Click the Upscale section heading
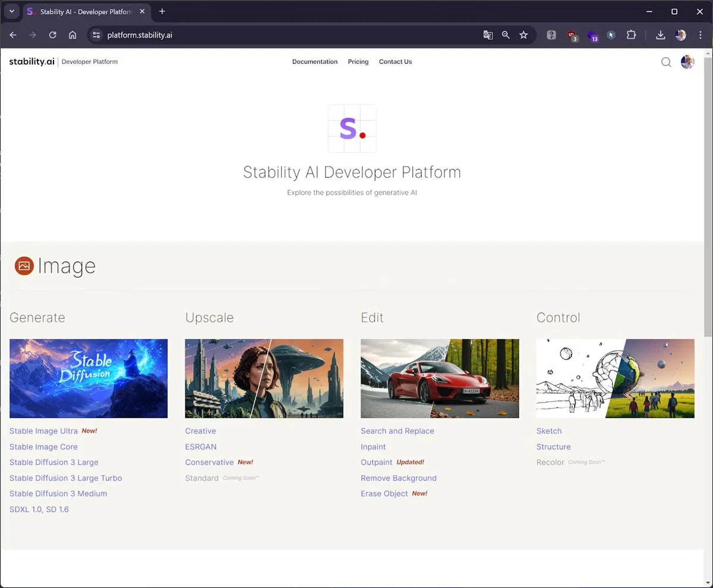The image size is (713, 588). click(x=209, y=318)
